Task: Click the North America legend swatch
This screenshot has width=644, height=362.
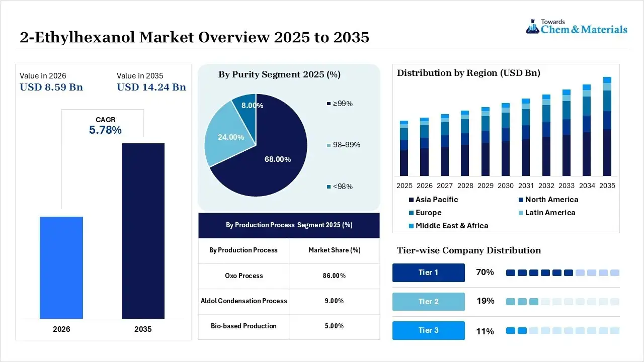Action: coord(521,200)
